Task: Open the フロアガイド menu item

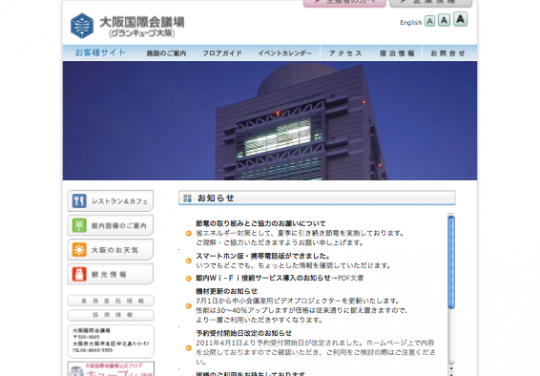Action: pyautogui.click(x=222, y=53)
